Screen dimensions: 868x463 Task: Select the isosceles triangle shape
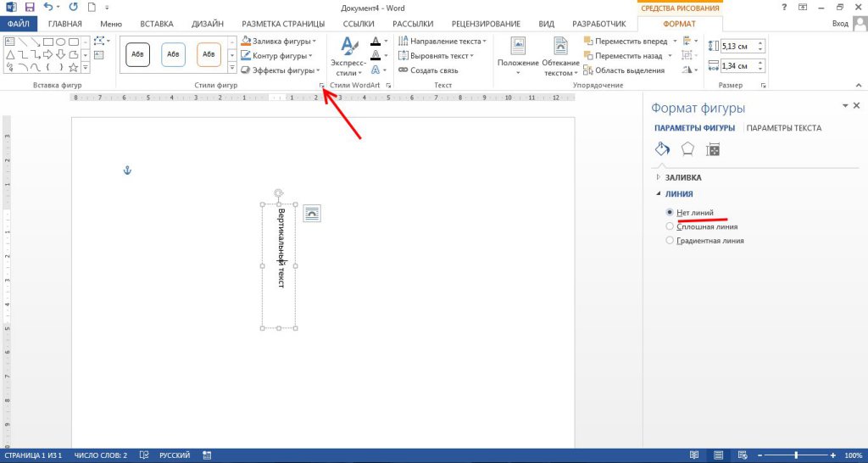(10, 54)
